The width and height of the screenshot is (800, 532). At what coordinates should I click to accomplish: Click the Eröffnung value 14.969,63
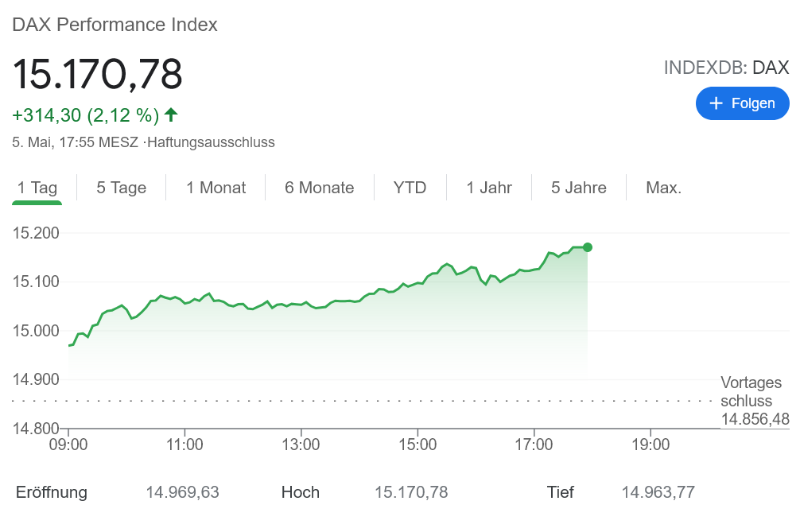pyautogui.click(x=182, y=492)
